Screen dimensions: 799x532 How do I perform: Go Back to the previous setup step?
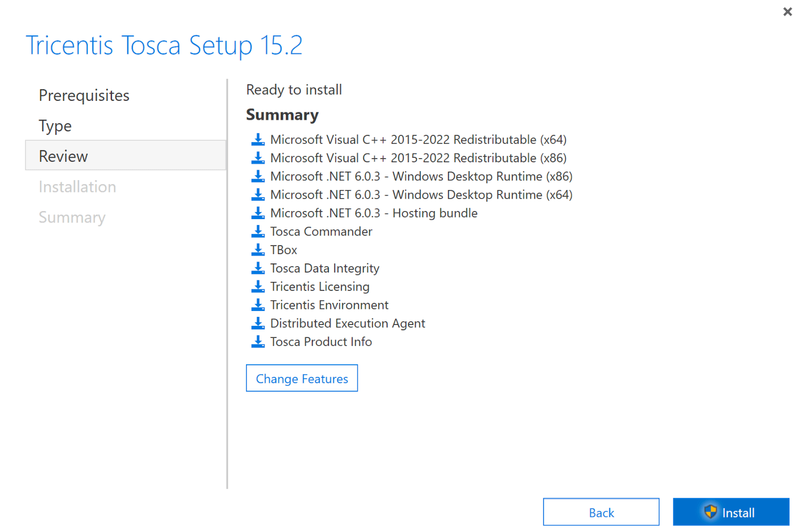click(x=601, y=512)
